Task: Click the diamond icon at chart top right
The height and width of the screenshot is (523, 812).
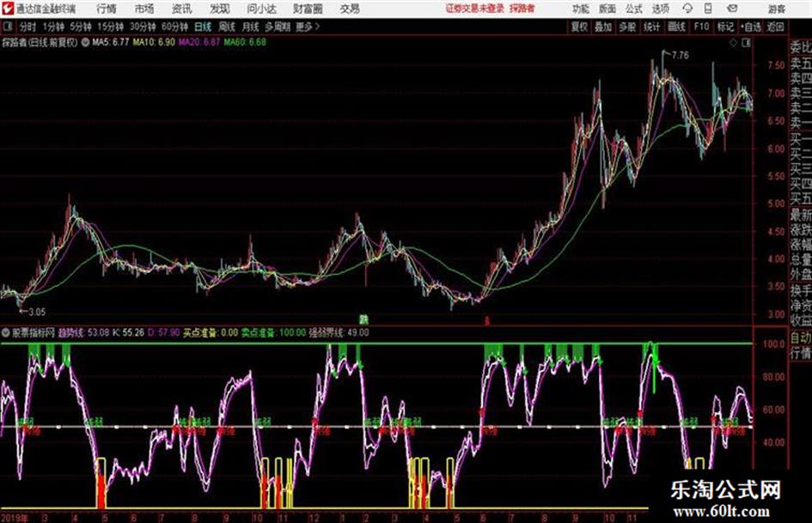Action: point(733,43)
